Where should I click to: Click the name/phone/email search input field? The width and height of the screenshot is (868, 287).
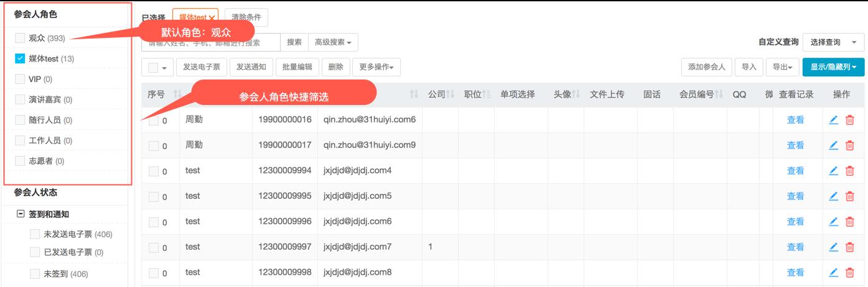point(210,43)
